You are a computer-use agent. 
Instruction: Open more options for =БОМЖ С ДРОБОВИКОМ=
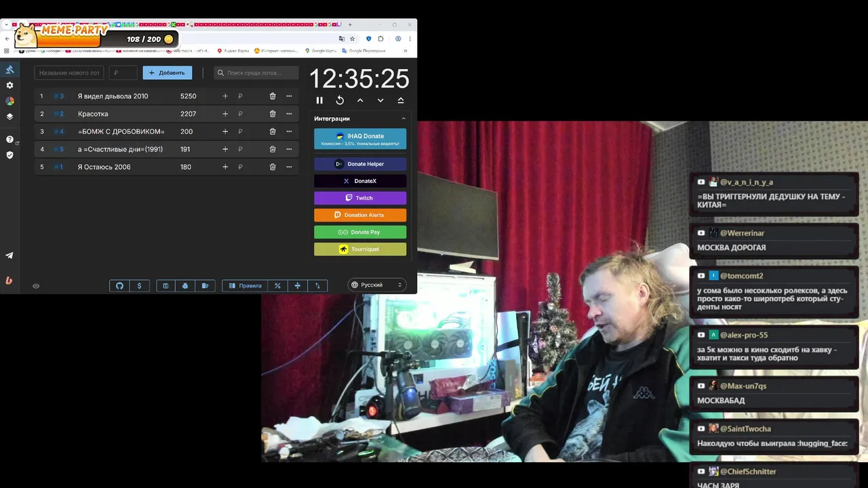coord(289,131)
